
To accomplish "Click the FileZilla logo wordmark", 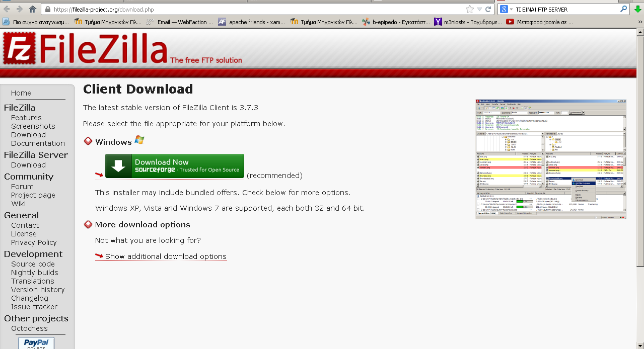I will (103, 49).
